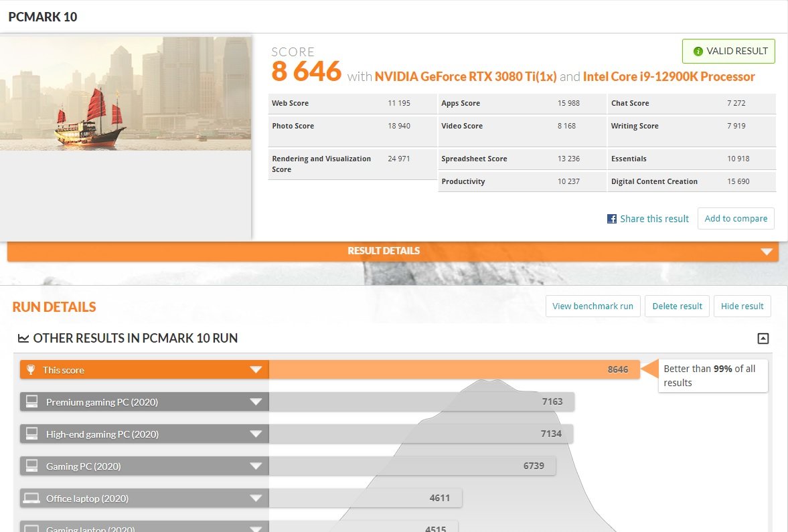Click the Gaming PC 6739 score bar
Screen dimensions: 788x532
point(412,466)
